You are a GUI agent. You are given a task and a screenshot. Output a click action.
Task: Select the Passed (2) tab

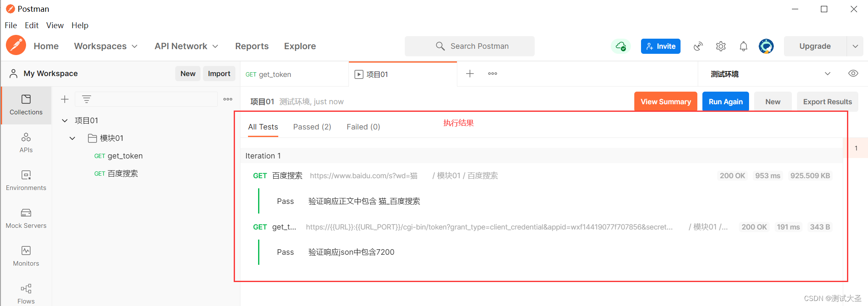point(312,127)
